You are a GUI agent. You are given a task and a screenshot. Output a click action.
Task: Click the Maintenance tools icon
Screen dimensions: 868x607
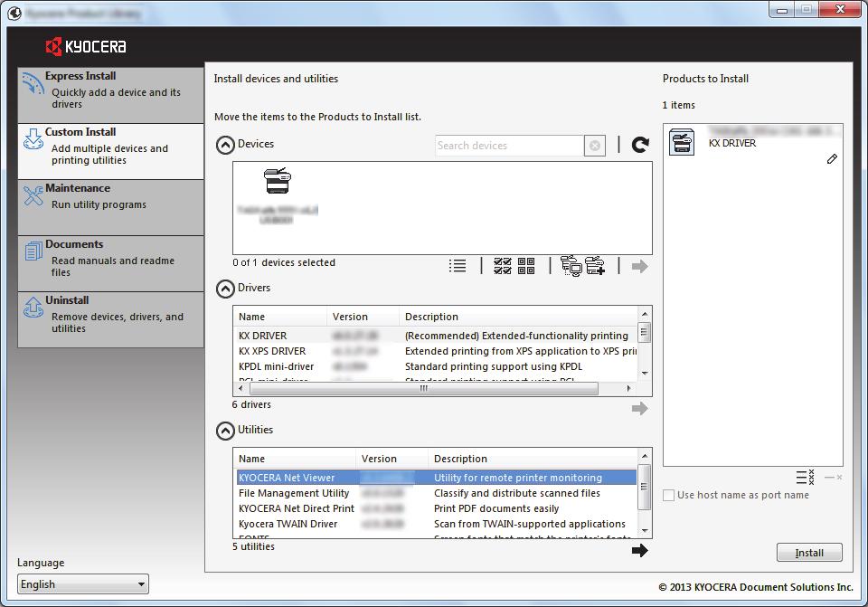(x=33, y=195)
